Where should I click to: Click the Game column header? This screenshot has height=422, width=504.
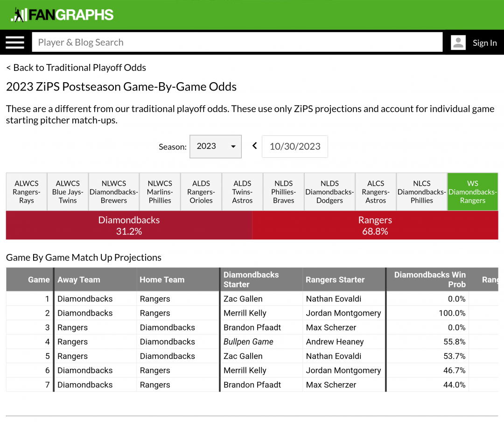[x=30, y=280]
